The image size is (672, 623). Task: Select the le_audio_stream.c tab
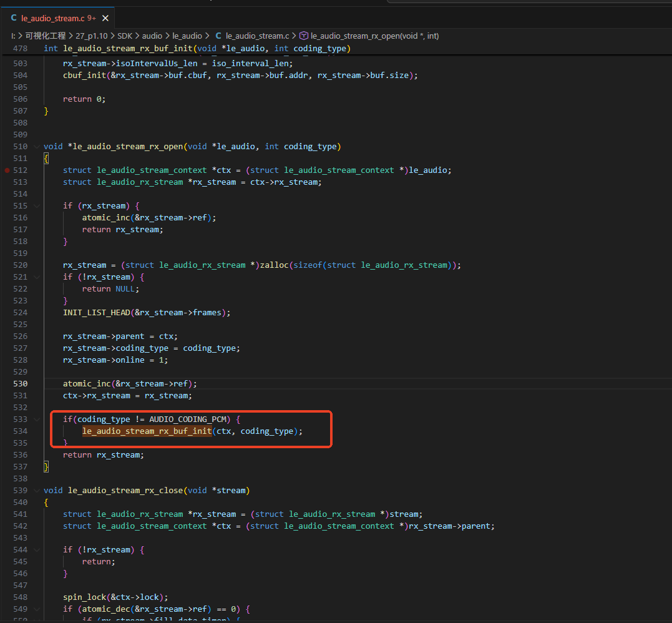pyautogui.click(x=59, y=18)
